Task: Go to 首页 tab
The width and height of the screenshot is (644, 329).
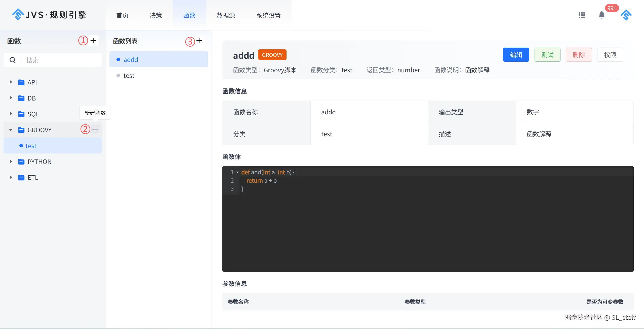Action: point(122,15)
